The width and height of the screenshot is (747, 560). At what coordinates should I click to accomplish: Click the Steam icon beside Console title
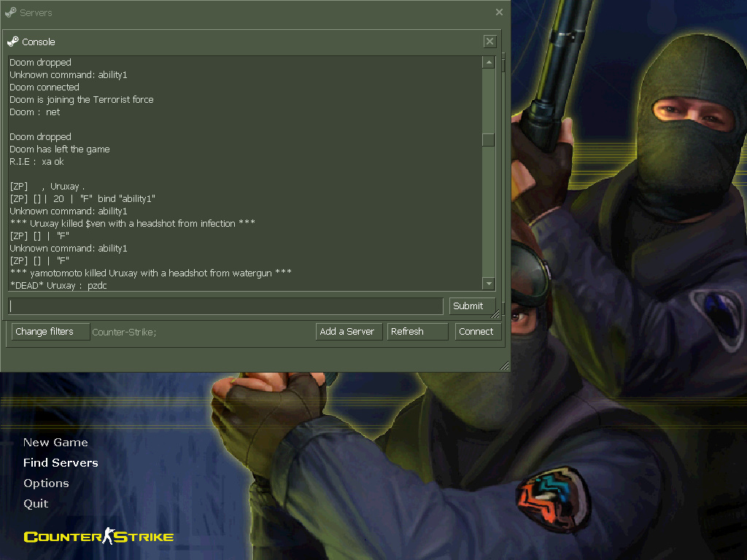pyautogui.click(x=13, y=42)
